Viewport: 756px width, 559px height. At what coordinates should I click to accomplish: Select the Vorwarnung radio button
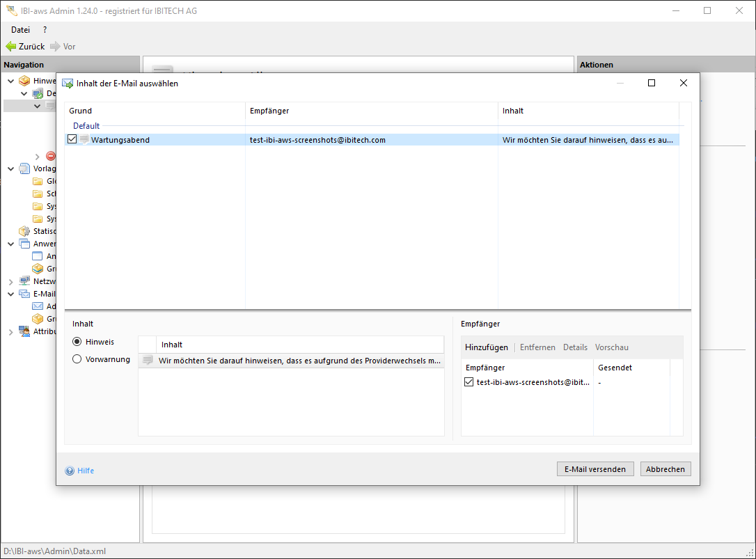pos(77,359)
